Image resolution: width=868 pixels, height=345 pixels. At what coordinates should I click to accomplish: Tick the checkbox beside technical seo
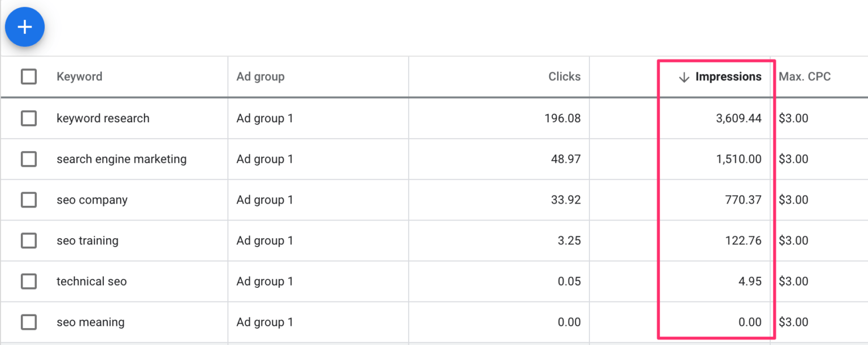(x=29, y=281)
